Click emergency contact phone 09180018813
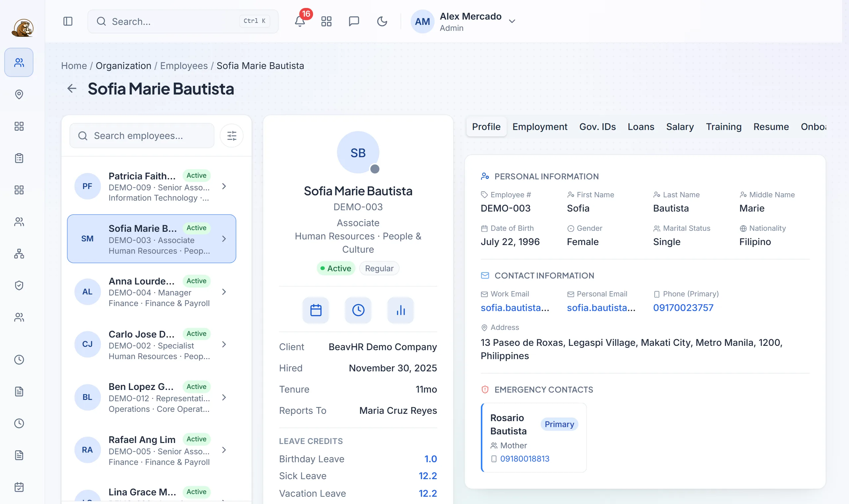Screen dimensions: 849x504 coord(524,459)
